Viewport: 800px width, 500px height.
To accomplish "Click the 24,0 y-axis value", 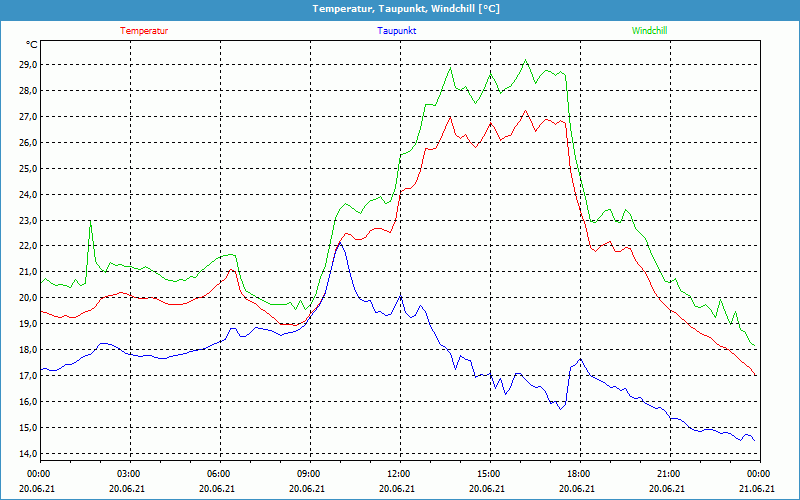I will point(29,194).
